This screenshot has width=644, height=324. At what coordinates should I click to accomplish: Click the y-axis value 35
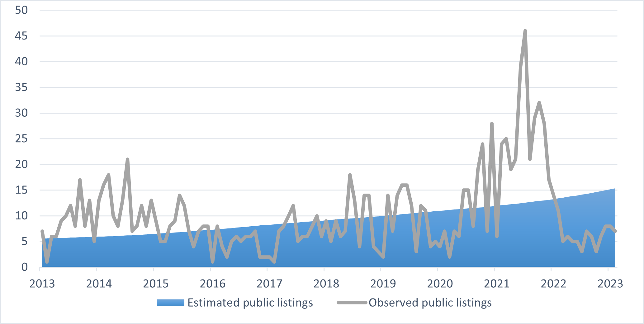click(21, 87)
